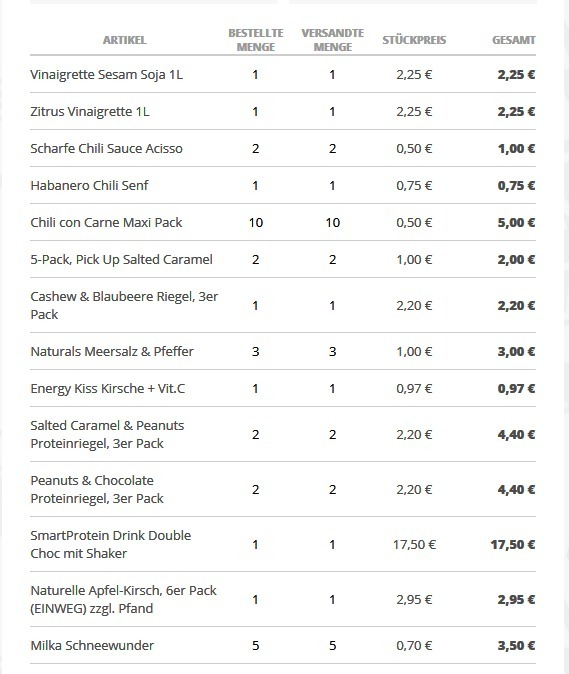Screen dimensions: 569x674
Task: Click the GESAMT column header
Action: (514, 40)
